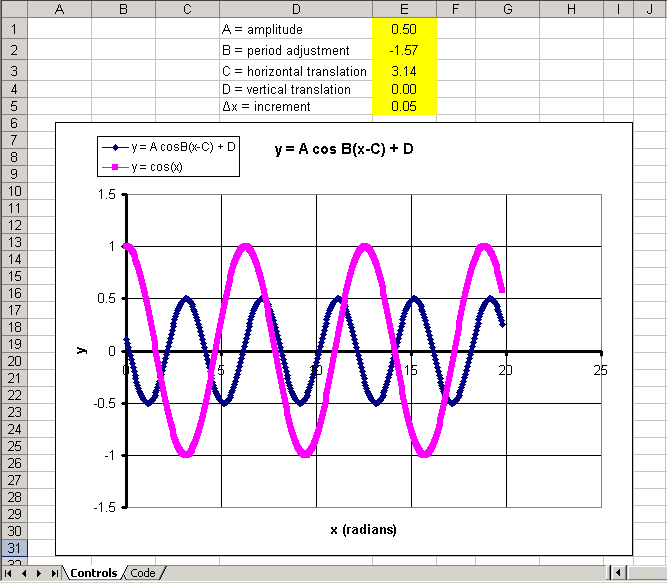Click the horizontal scrollbar left arrow
The width and height of the screenshot is (667, 583).
619,573
